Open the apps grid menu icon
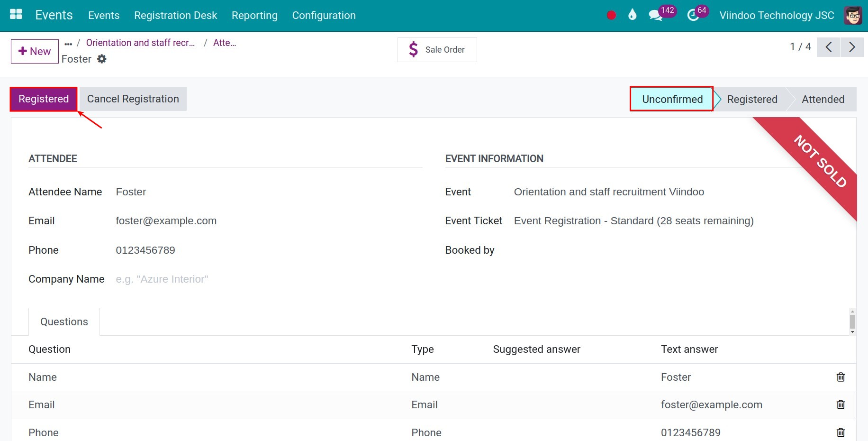 (16, 14)
